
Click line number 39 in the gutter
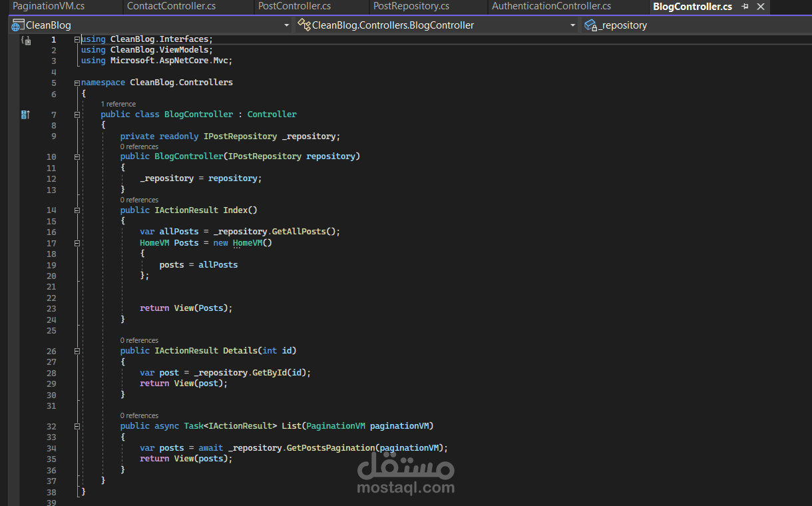[51, 503]
